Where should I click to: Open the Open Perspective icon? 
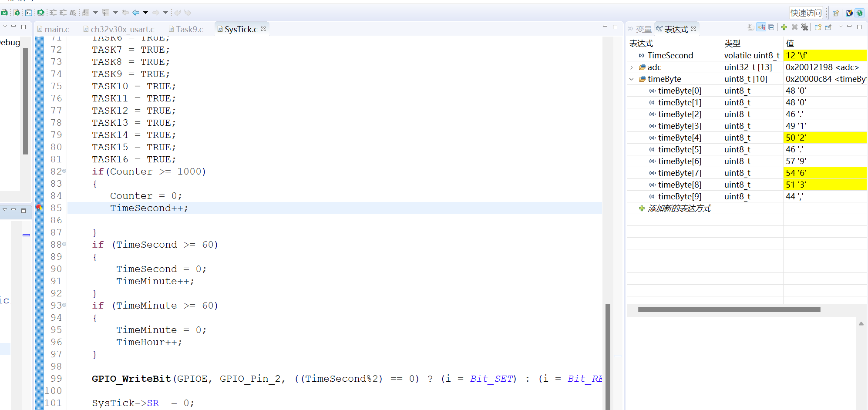tap(835, 13)
